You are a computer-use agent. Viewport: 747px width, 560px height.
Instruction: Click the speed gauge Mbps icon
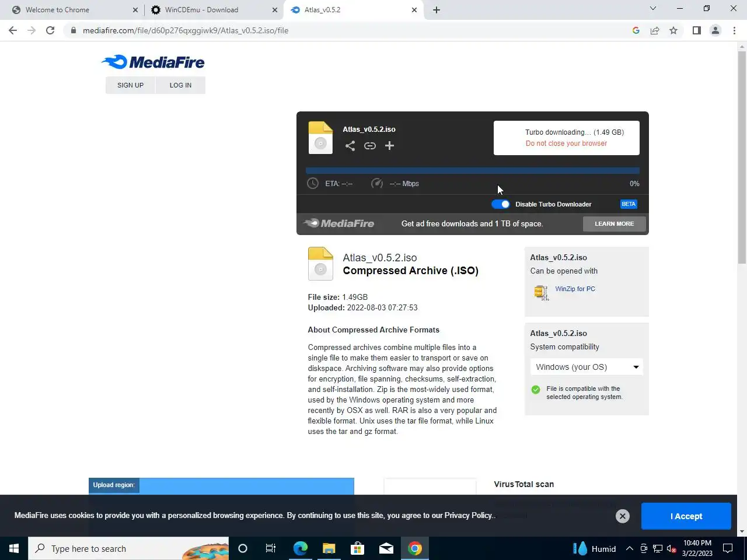pos(377,184)
